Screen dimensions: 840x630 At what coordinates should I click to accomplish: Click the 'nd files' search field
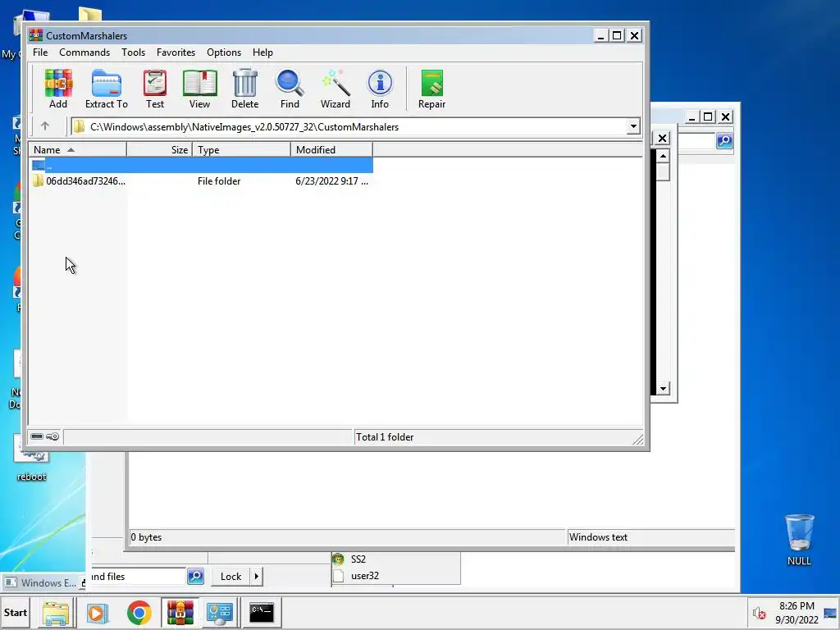[x=138, y=577]
